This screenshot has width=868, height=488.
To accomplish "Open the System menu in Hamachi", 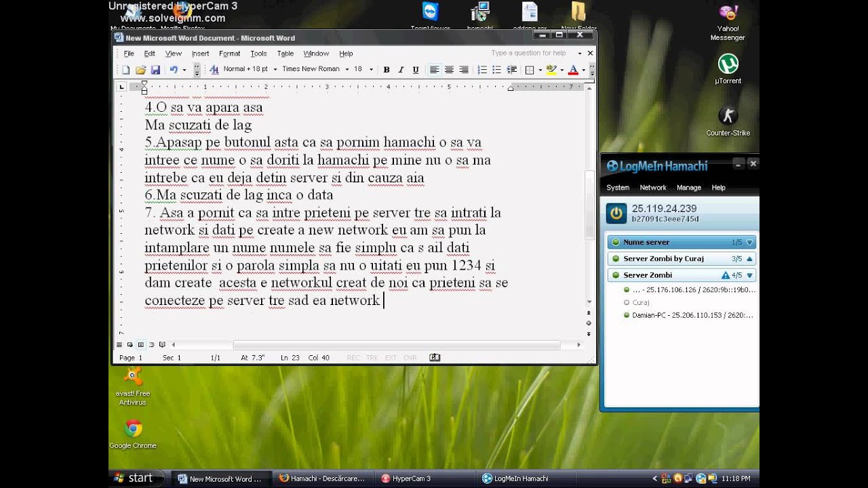I will [618, 188].
